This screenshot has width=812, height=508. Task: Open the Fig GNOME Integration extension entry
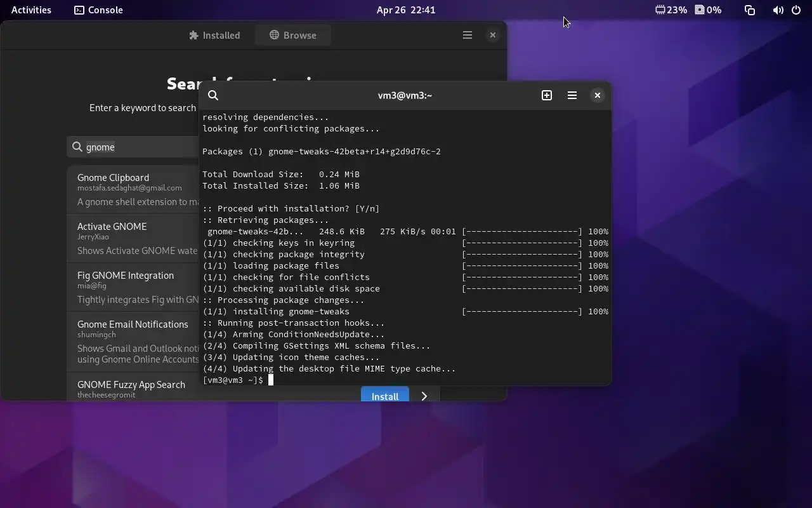tap(133, 288)
